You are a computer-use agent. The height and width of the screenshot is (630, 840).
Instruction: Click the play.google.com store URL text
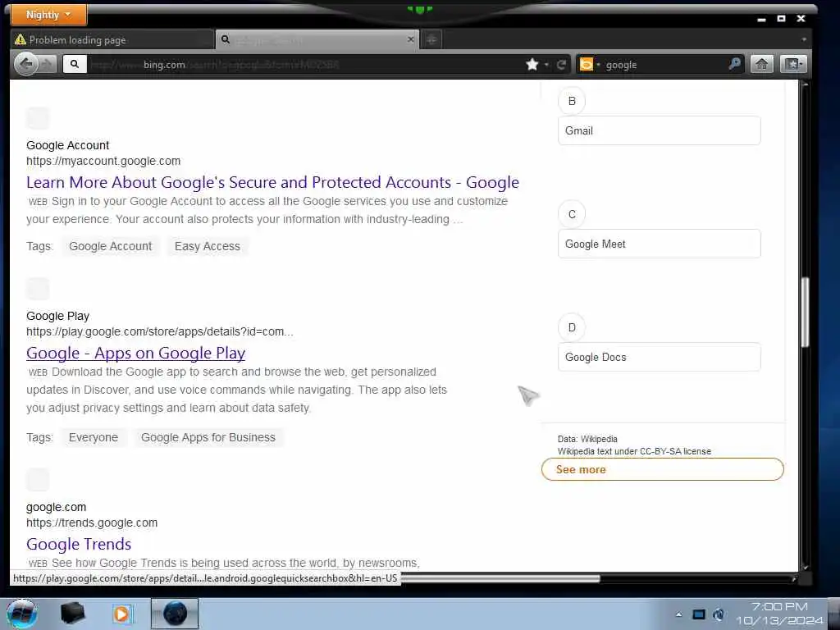[160, 331]
